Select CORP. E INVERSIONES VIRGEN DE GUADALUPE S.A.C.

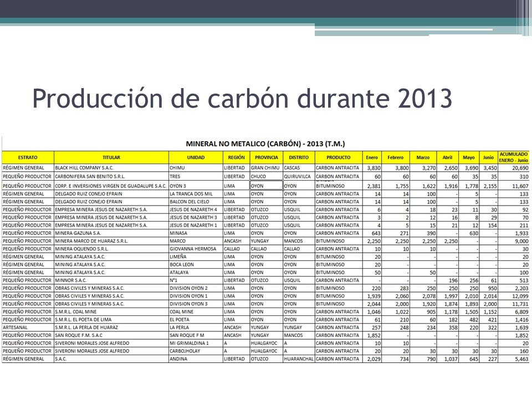(111, 186)
